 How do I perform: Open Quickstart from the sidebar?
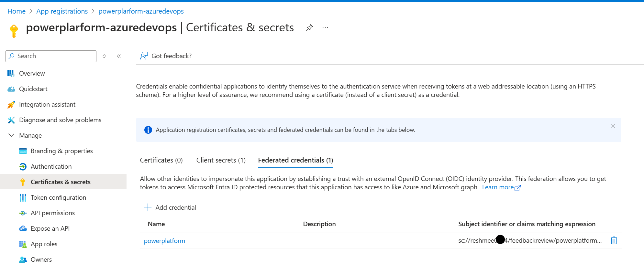point(33,89)
